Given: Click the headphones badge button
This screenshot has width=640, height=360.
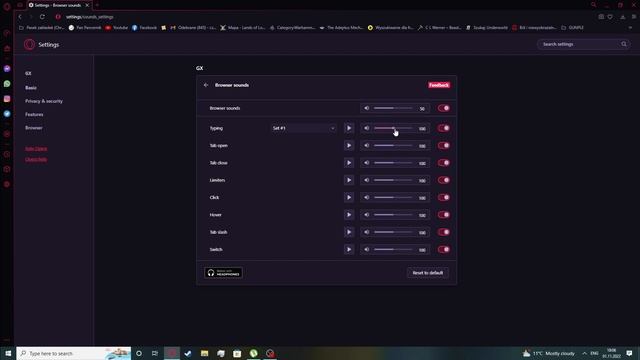Looking at the screenshot, I should coord(223,273).
